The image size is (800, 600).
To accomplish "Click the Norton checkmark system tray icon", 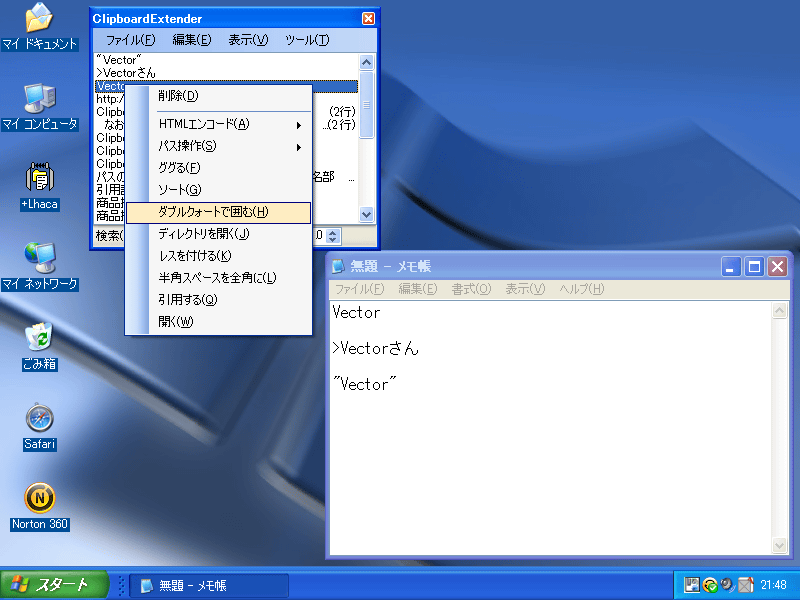I will [x=710, y=585].
